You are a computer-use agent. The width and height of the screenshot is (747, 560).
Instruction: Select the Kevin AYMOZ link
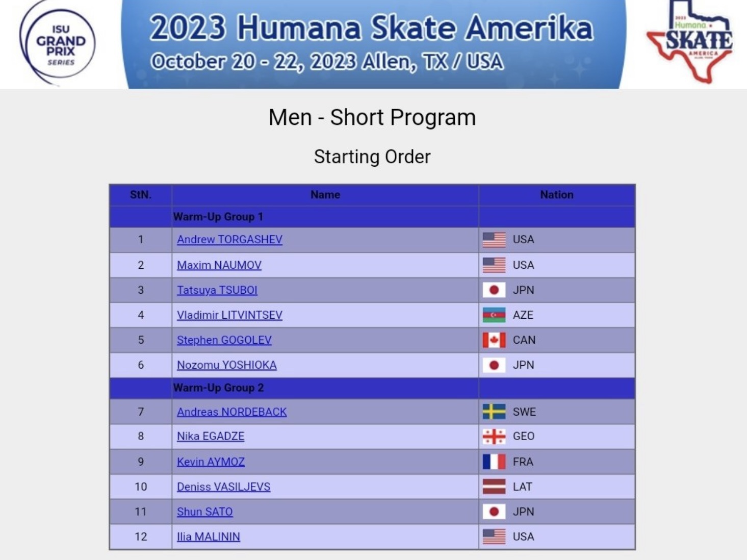pyautogui.click(x=211, y=462)
